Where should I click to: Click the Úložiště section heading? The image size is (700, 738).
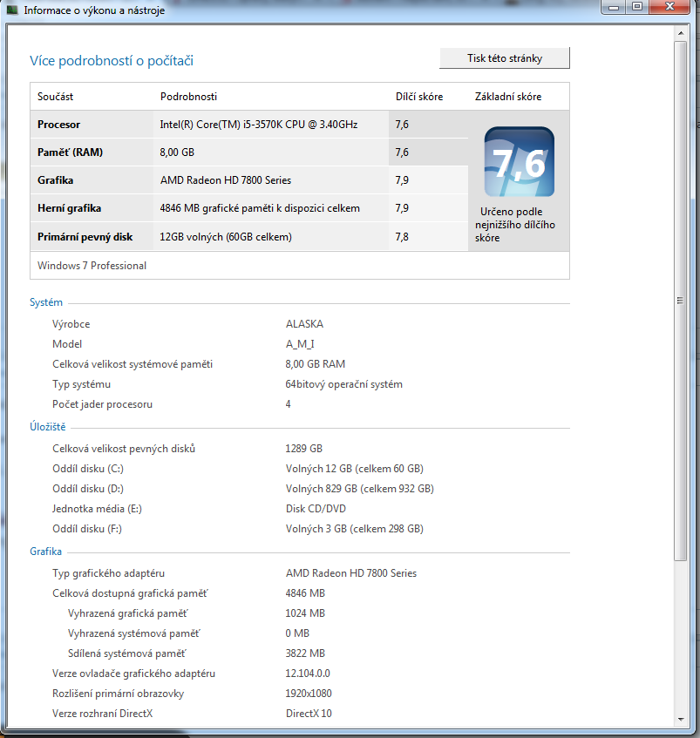(x=48, y=427)
